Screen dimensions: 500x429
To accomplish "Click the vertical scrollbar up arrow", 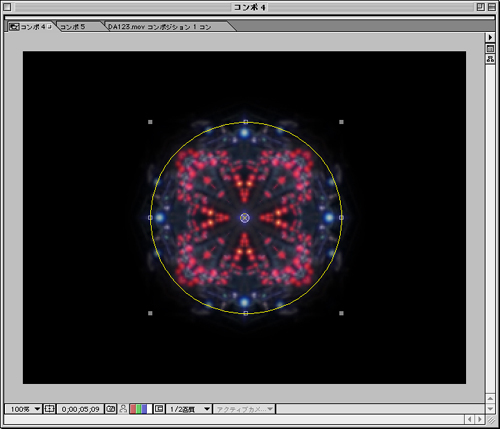I will coord(490,398).
